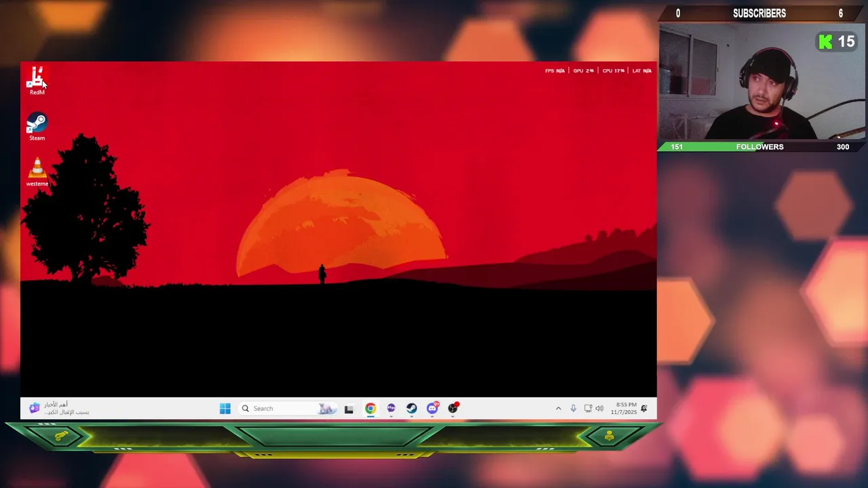The image size is (868, 488).
Task: Click the taskbar Search box
Action: pyautogui.click(x=288, y=408)
